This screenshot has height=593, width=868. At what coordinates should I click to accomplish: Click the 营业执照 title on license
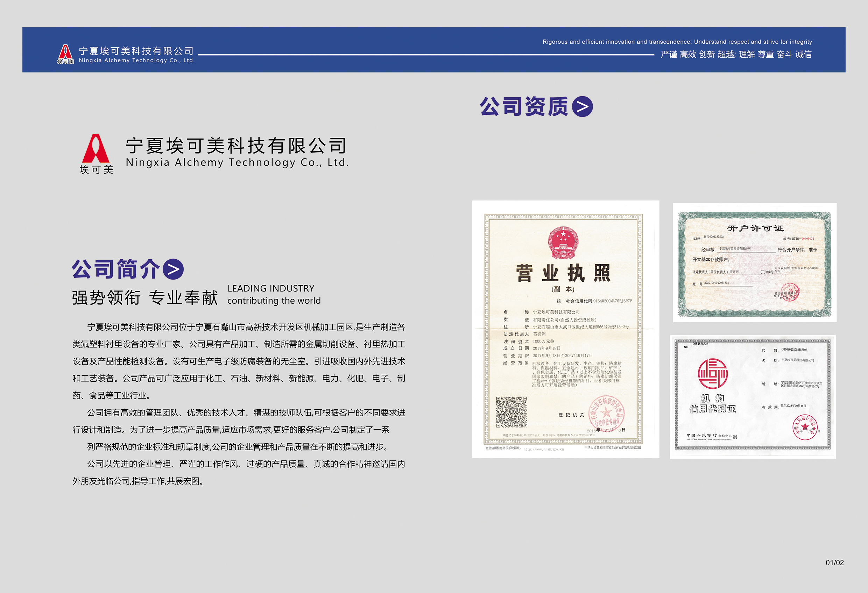(563, 273)
